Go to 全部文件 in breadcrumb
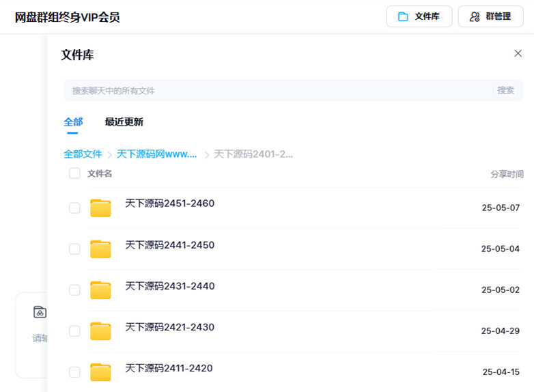 pos(83,154)
